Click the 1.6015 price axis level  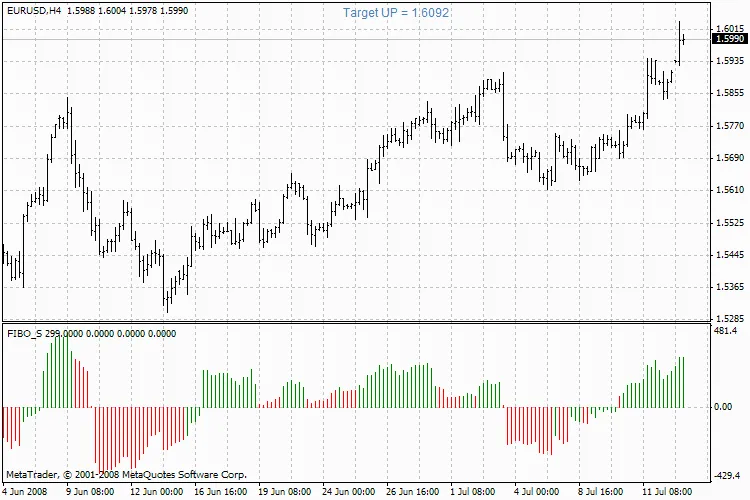click(x=729, y=28)
